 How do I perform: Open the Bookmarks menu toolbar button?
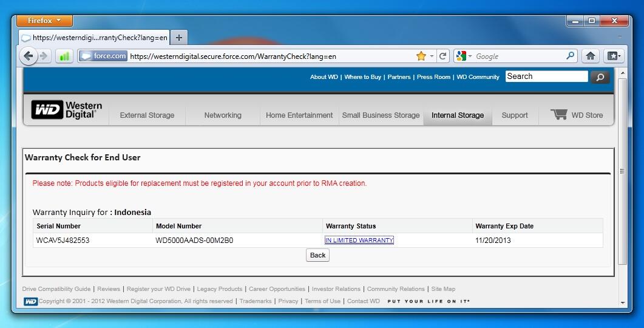click(614, 56)
